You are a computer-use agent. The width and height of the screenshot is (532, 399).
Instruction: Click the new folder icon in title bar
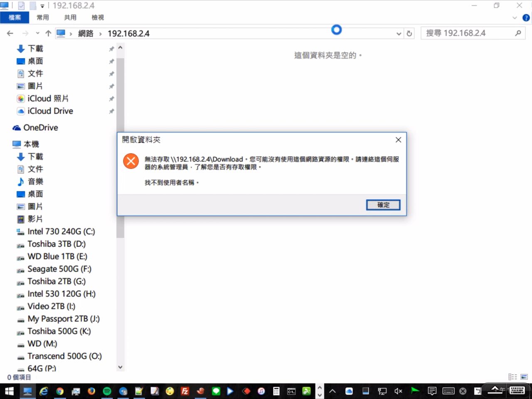point(33,6)
